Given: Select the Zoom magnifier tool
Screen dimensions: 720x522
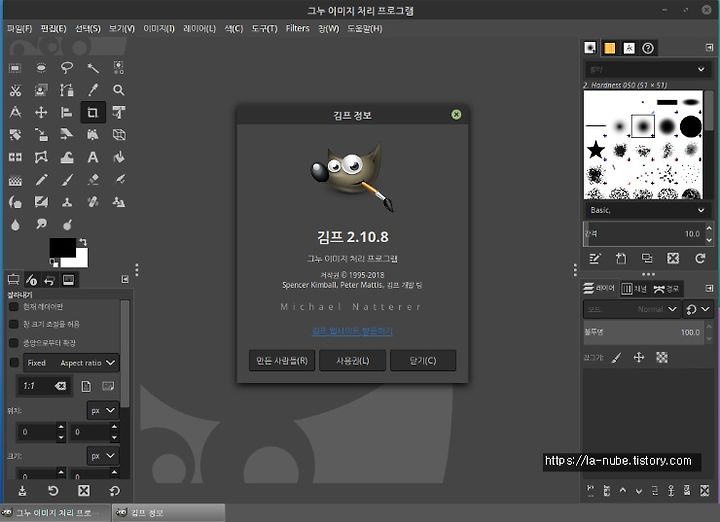Looking at the screenshot, I should tap(118, 90).
